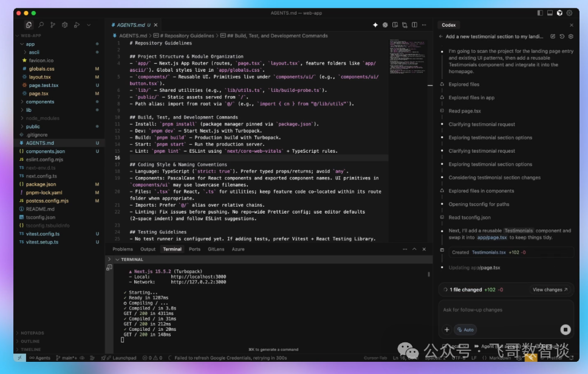Toggle the bottom panel layout
588x374 pixels.
(550, 13)
